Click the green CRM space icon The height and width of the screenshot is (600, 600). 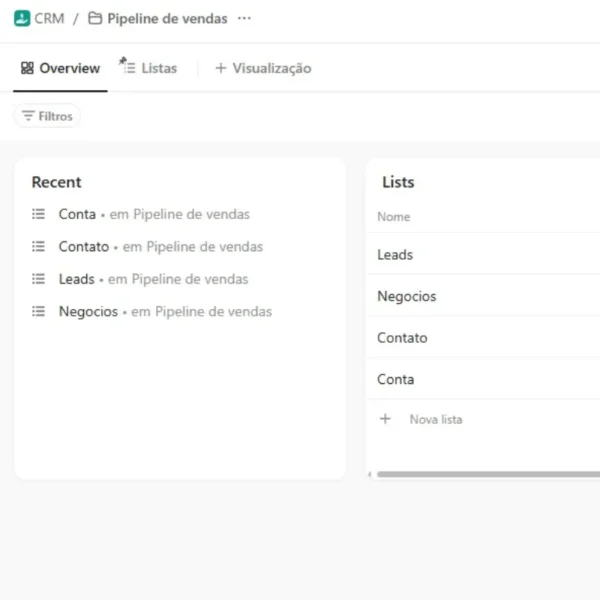(x=22, y=18)
